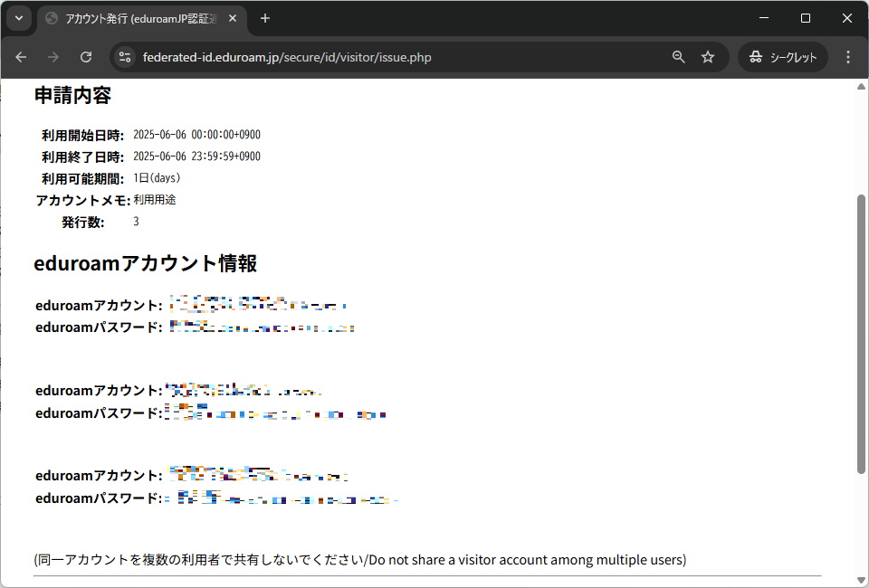This screenshot has width=869, height=588.
Task: Reload the current page
Action: [86, 57]
